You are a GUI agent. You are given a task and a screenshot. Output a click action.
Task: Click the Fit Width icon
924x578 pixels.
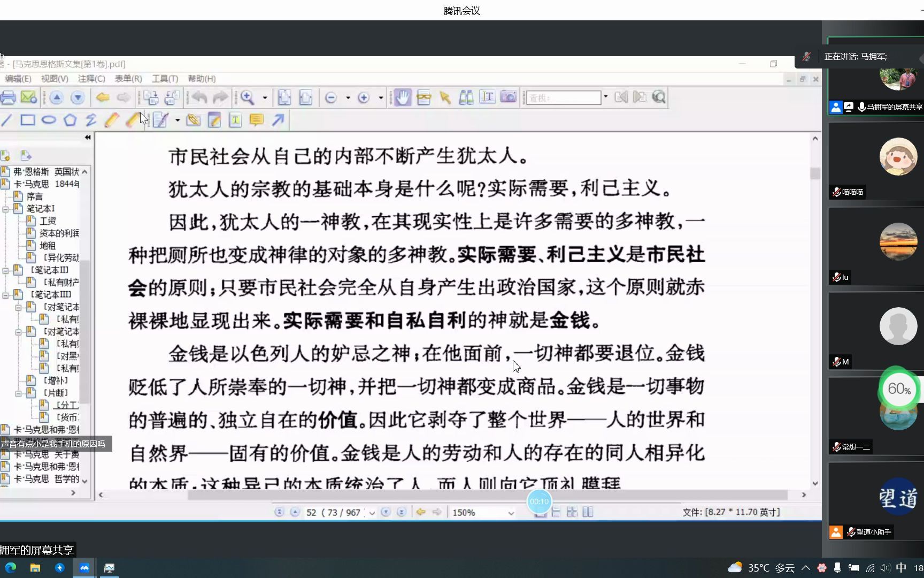(305, 97)
